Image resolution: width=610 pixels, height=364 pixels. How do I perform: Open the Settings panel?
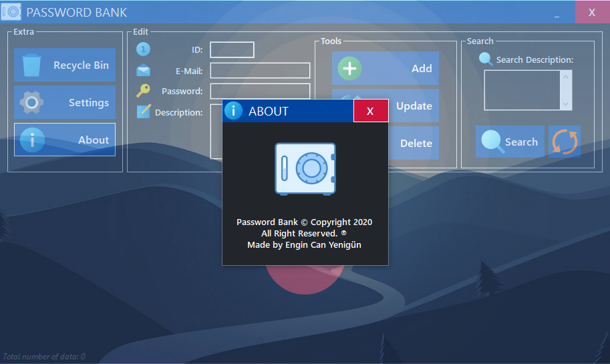pos(65,102)
